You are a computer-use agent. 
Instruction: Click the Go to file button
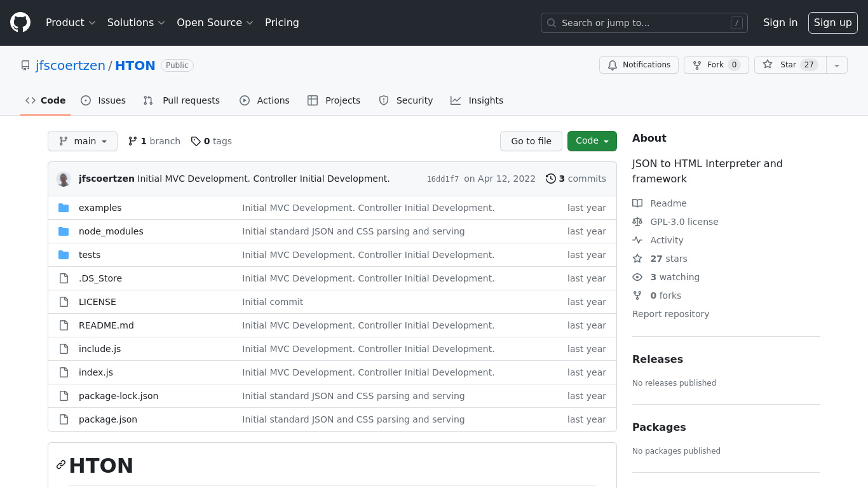click(531, 141)
